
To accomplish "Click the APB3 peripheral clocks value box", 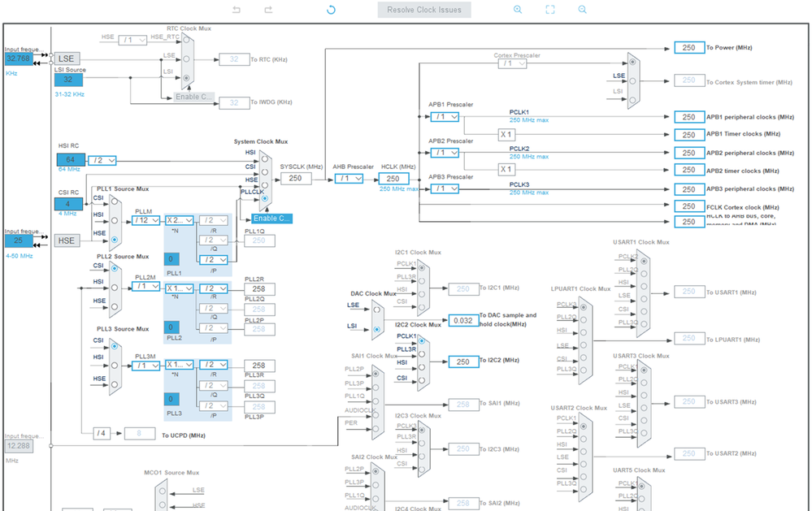I will [689, 189].
